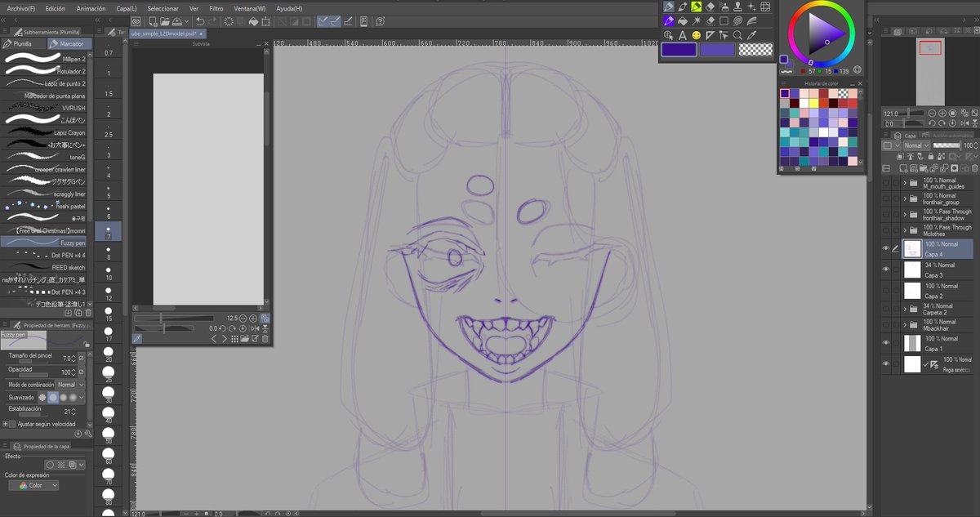
Task: Flip canvas horizontally in Navigator
Action: pyautogui.click(x=965, y=123)
